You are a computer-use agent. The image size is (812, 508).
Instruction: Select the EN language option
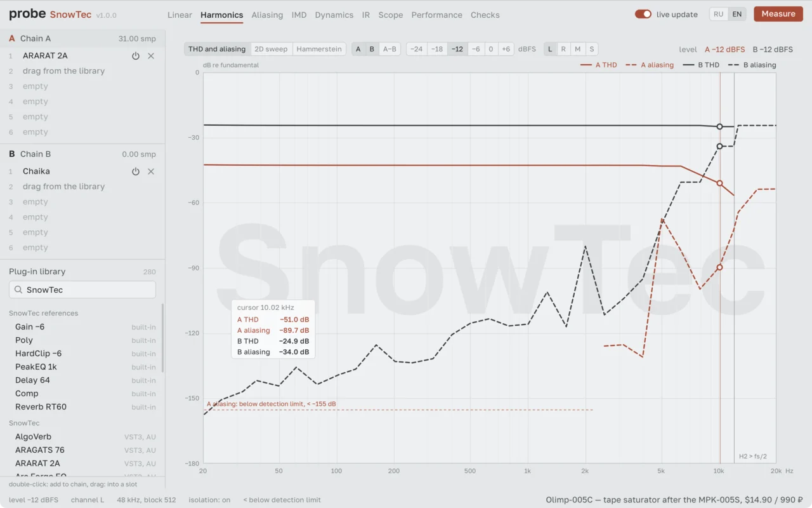[x=737, y=14]
